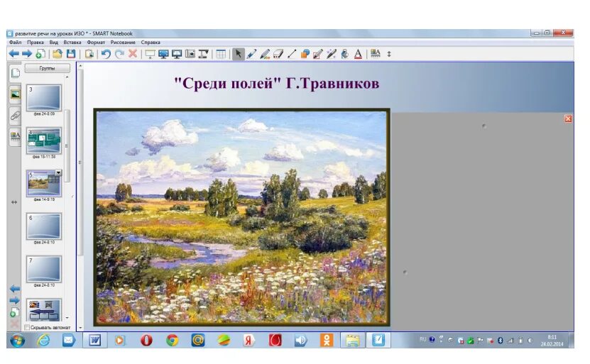Select the Shape Recognition Pen
The height and width of the screenshot is (364, 590).
[318, 54]
